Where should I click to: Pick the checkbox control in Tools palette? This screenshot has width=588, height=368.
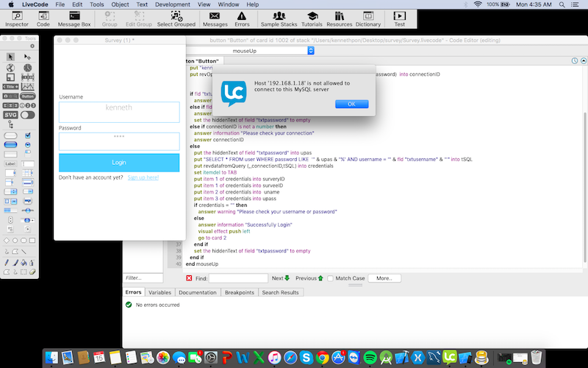(x=28, y=135)
